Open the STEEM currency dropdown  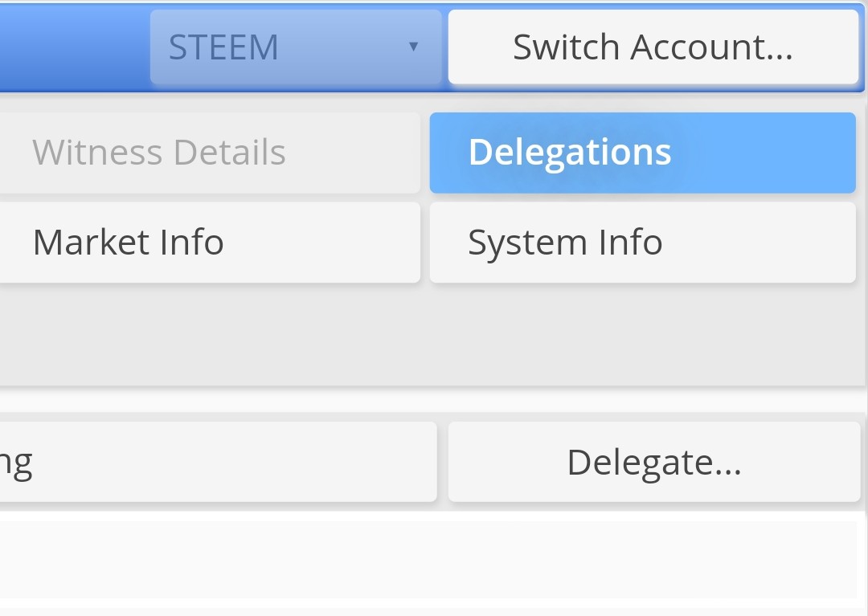[296, 47]
